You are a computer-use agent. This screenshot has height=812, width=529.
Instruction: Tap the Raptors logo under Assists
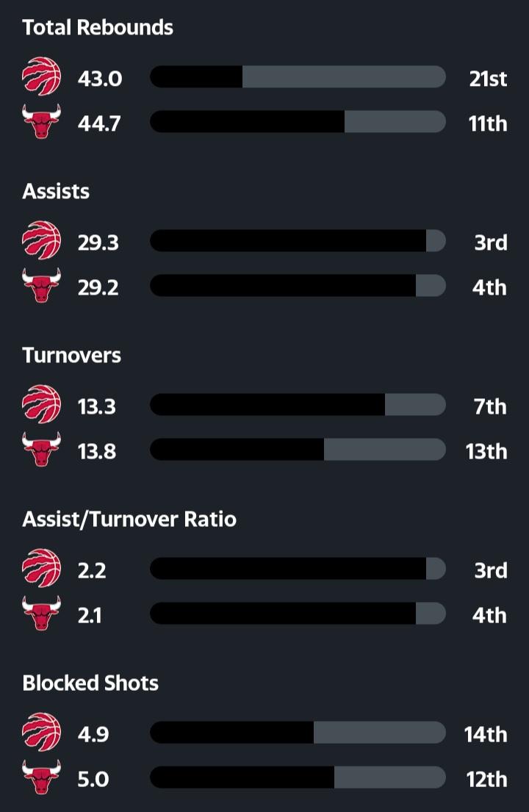coord(41,241)
